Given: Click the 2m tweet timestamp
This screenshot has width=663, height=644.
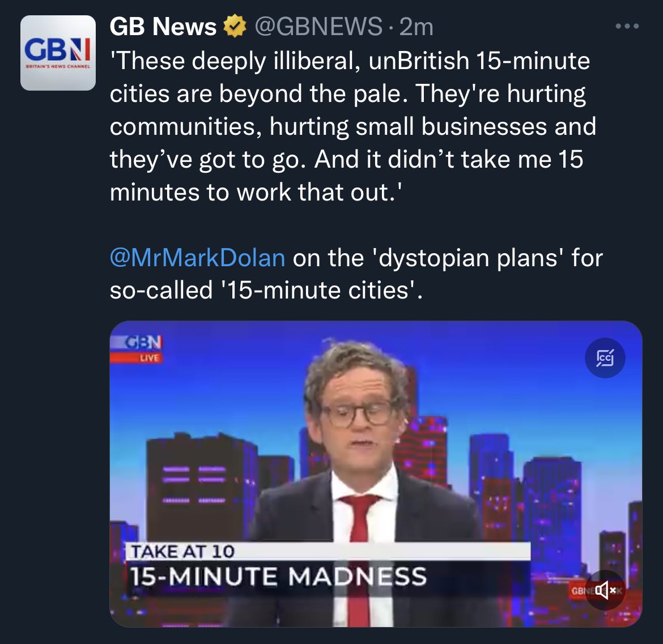Looking at the screenshot, I should (416, 27).
